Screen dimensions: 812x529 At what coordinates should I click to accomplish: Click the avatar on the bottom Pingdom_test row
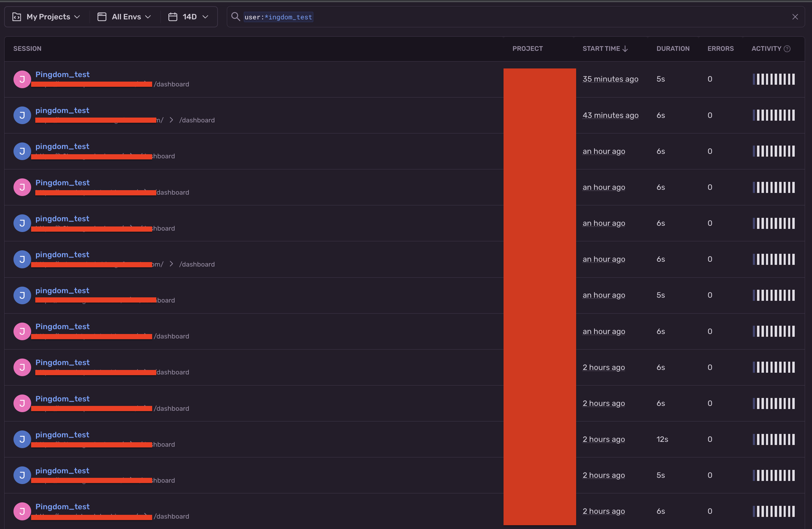pyautogui.click(x=22, y=511)
